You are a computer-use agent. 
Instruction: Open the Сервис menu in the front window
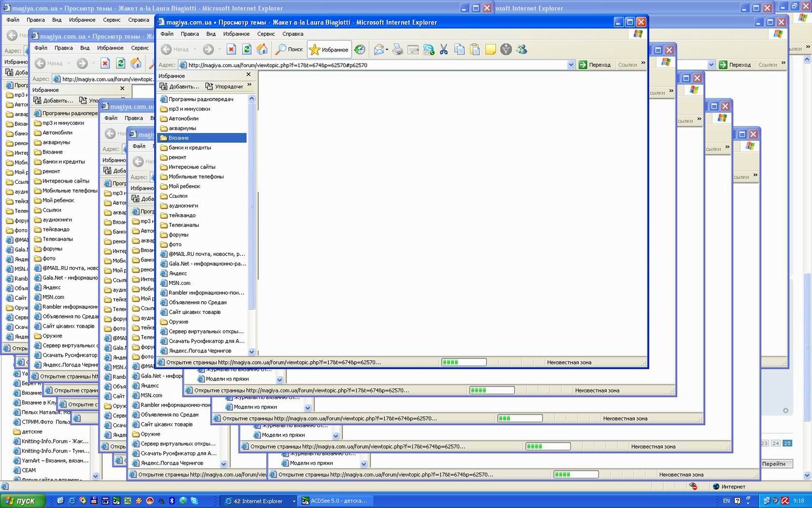coord(266,34)
